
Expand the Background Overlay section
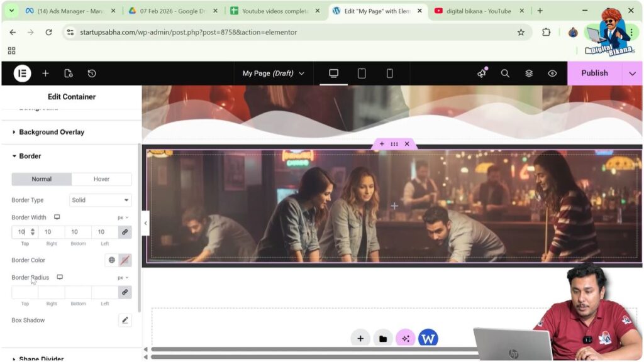[52, 132]
